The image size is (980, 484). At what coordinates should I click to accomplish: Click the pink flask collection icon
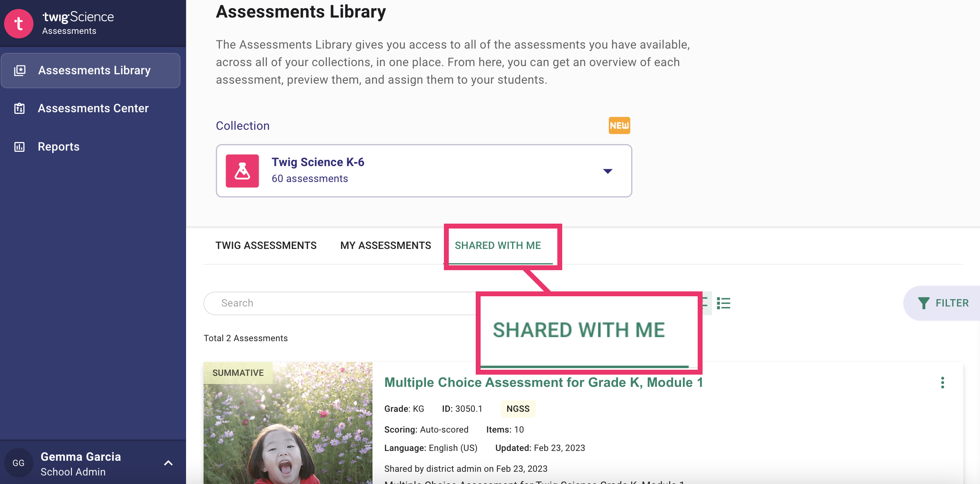coord(242,171)
